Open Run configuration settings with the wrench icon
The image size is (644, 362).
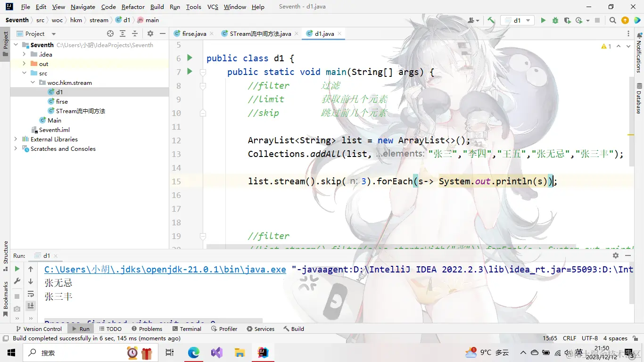(17, 281)
